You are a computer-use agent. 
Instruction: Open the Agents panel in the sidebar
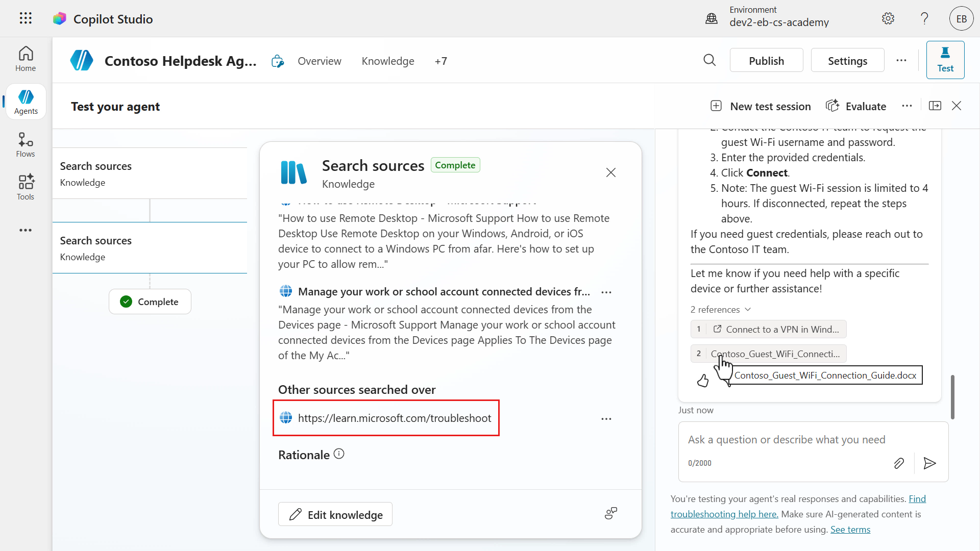pos(26,101)
